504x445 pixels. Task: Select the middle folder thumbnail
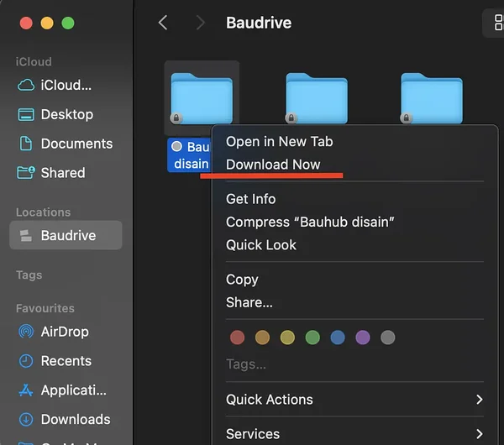coord(317,99)
